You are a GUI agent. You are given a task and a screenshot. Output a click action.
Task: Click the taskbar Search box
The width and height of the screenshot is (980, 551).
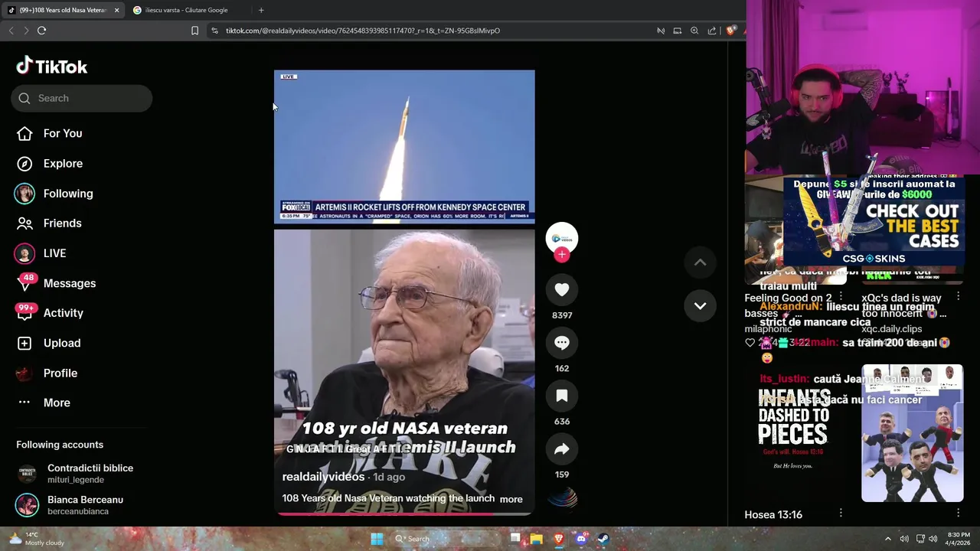(445, 539)
